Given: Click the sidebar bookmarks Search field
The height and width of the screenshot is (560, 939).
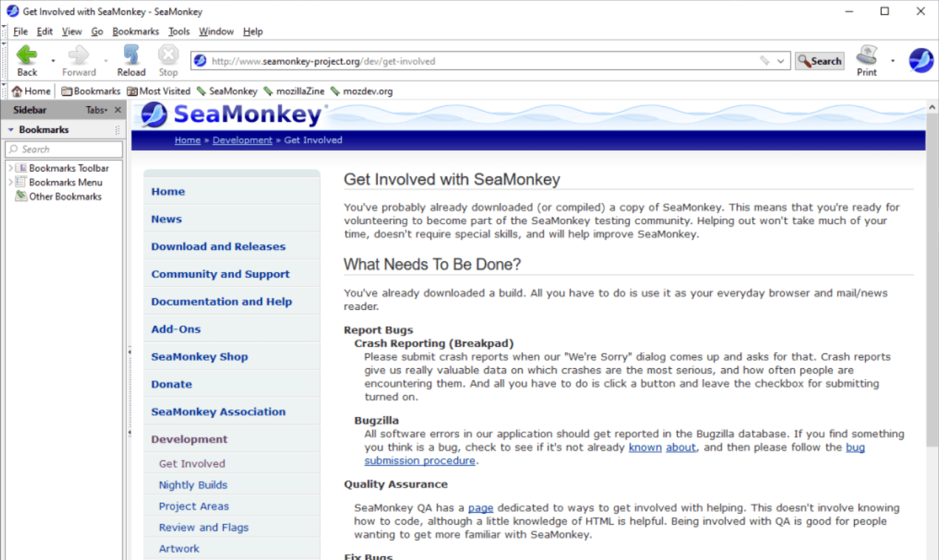Looking at the screenshot, I should pos(64,149).
